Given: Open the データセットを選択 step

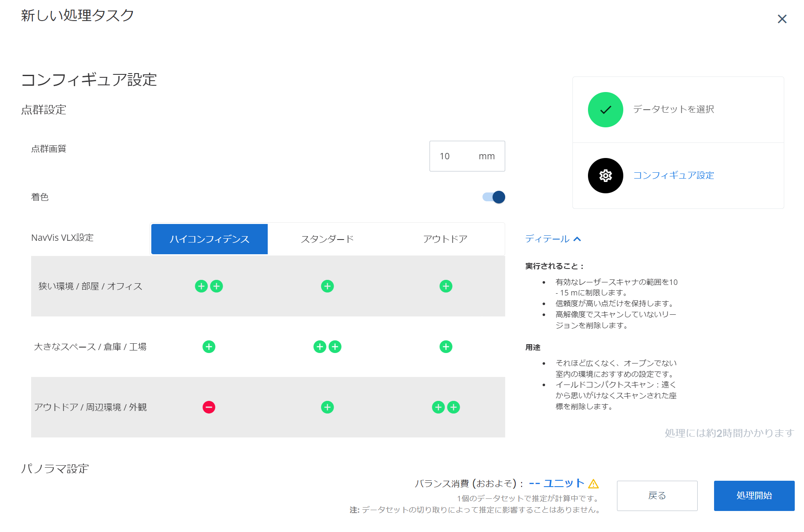Looking at the screenshot, I should point(674,110).
